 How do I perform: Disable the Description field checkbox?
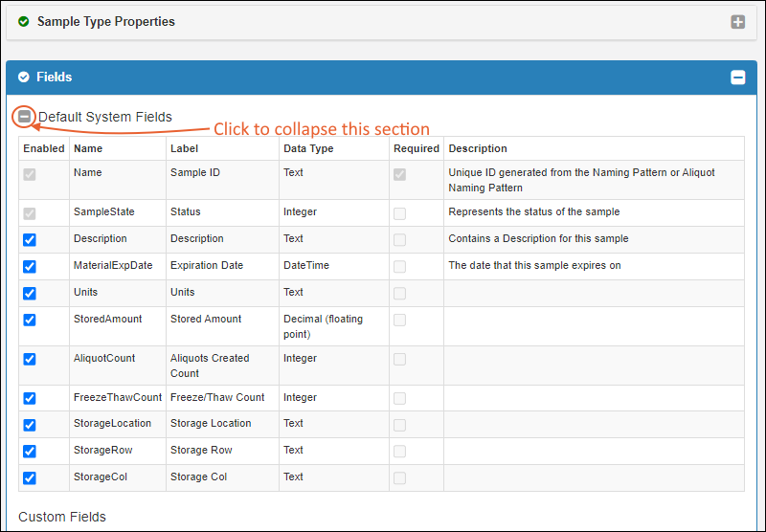[x=30, y=239]
